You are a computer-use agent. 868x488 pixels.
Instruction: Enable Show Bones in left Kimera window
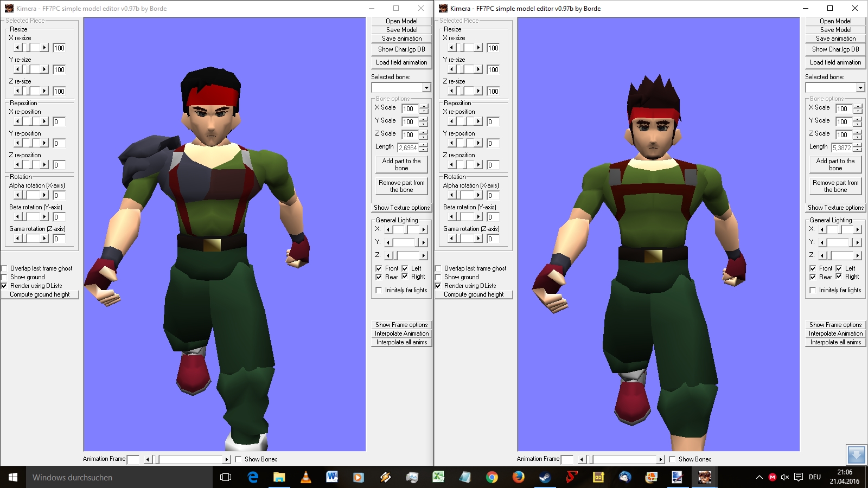(x=238, y=459)
